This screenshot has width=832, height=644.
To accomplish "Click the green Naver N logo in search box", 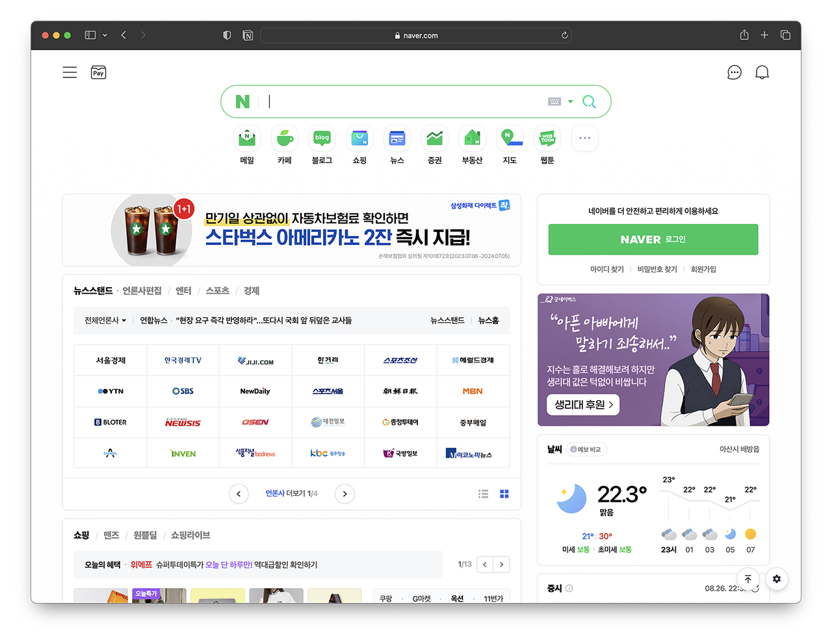I will [242, 101].
